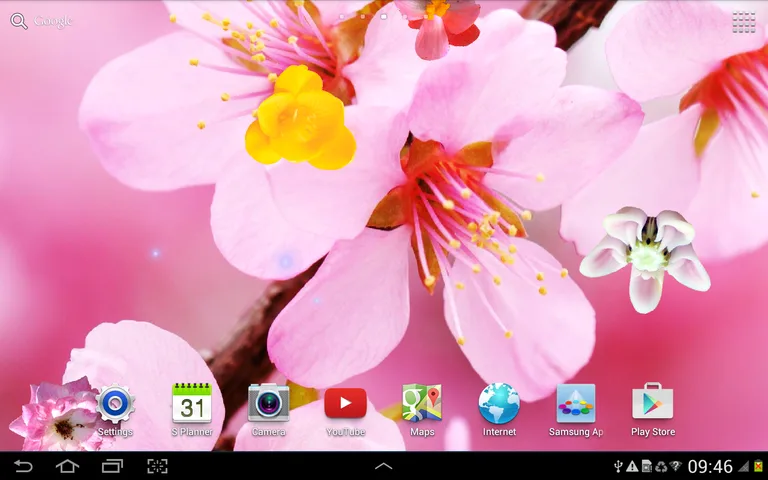
Task: Launch the Settings app
Action: [x=115, y=410]
